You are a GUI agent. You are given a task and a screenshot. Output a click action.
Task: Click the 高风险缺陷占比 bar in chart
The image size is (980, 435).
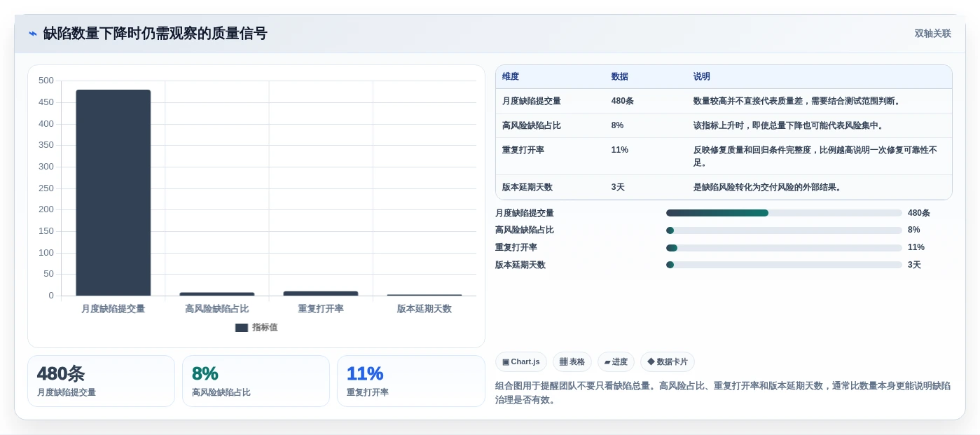point(217,294)
